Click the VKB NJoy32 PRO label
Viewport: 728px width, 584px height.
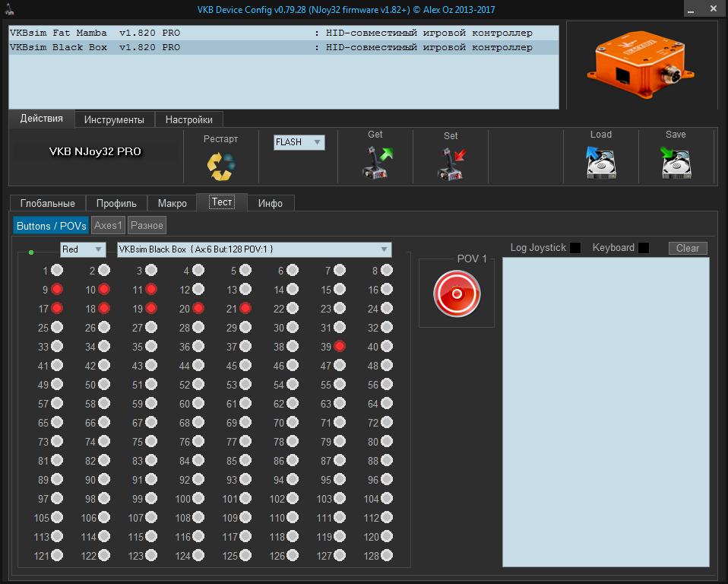[x=95, y=151]
